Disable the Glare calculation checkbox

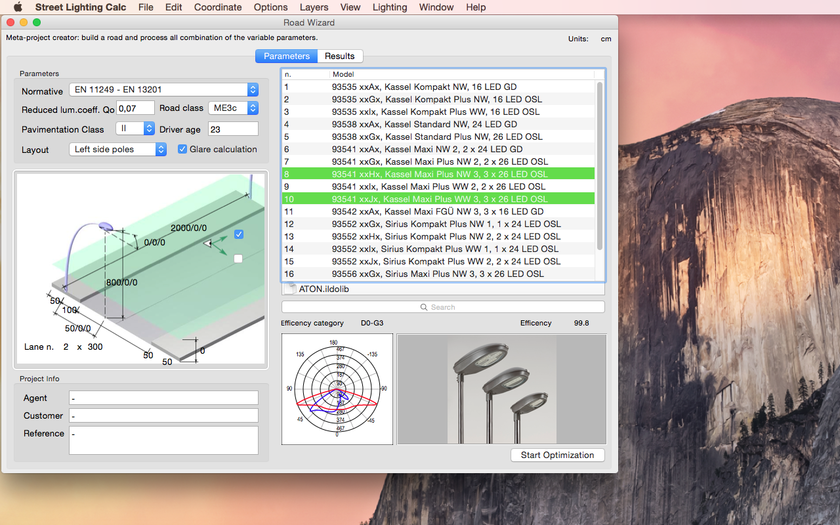(x=182, y=150)
